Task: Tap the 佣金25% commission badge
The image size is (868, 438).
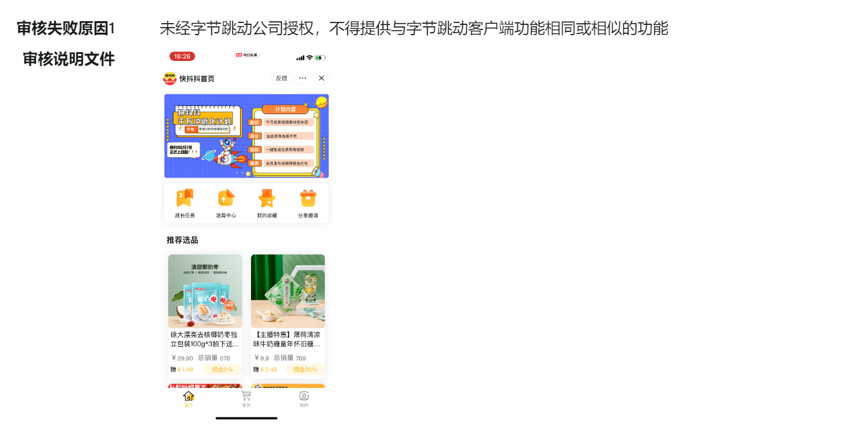Action: click(305, 369)
